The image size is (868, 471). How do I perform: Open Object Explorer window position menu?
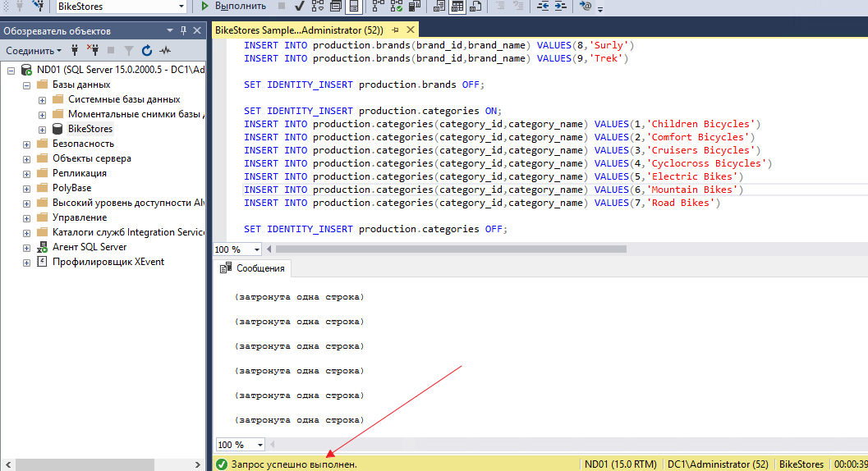[x=169, y=30]
